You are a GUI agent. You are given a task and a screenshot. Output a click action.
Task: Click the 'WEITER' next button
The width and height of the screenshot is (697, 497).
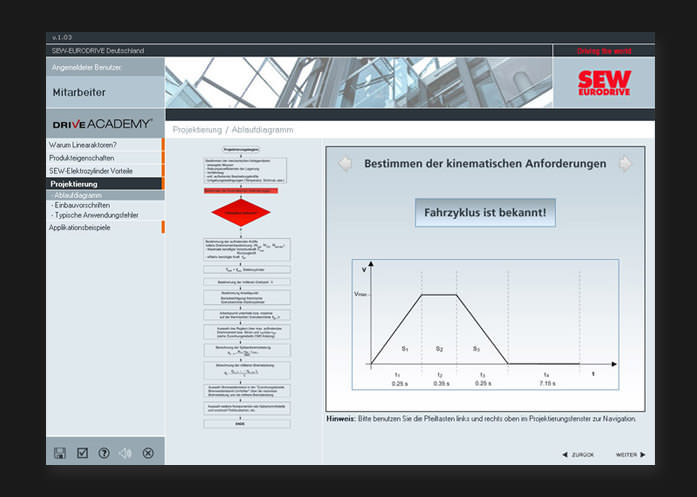pos(630,455)
